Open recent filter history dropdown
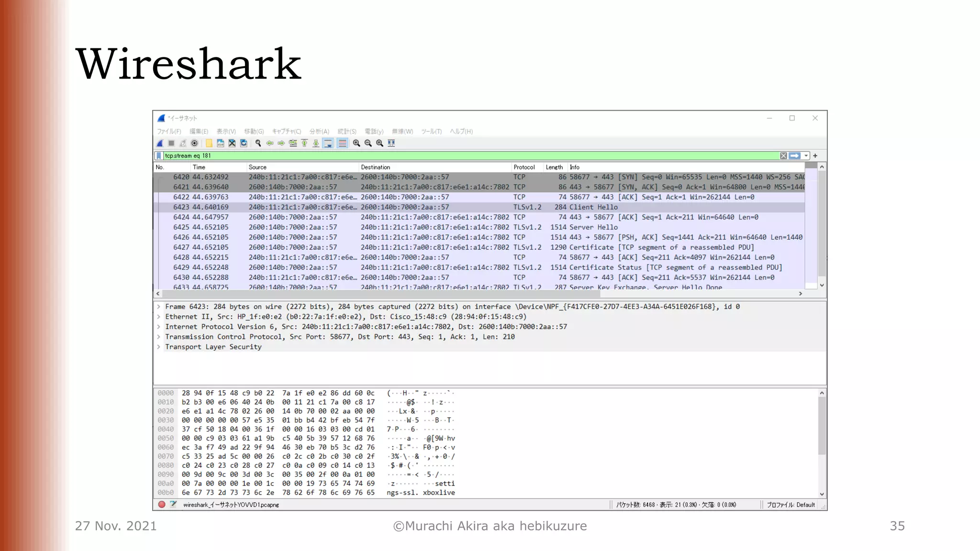The image size is (980, 551). click(806, 155)
